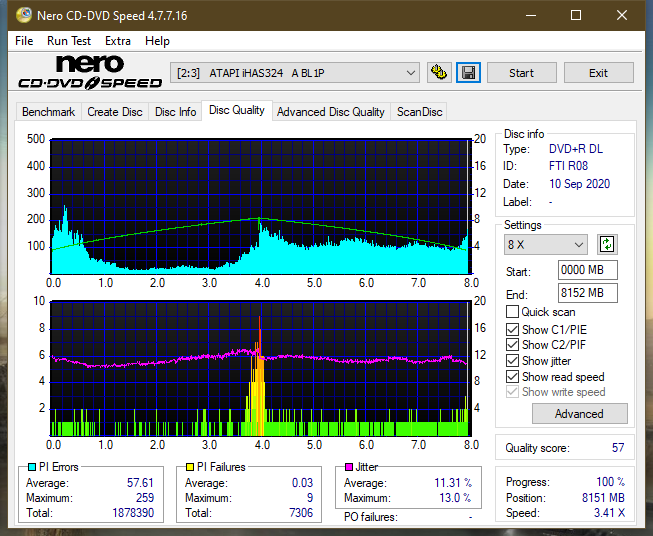Click the PI Errors graph area
This screenshot has width=653, height=536.
click(x=260, y=207)
